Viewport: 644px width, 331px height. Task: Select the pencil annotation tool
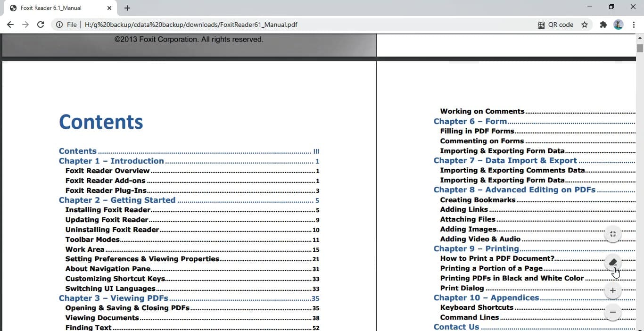[612, 263]
